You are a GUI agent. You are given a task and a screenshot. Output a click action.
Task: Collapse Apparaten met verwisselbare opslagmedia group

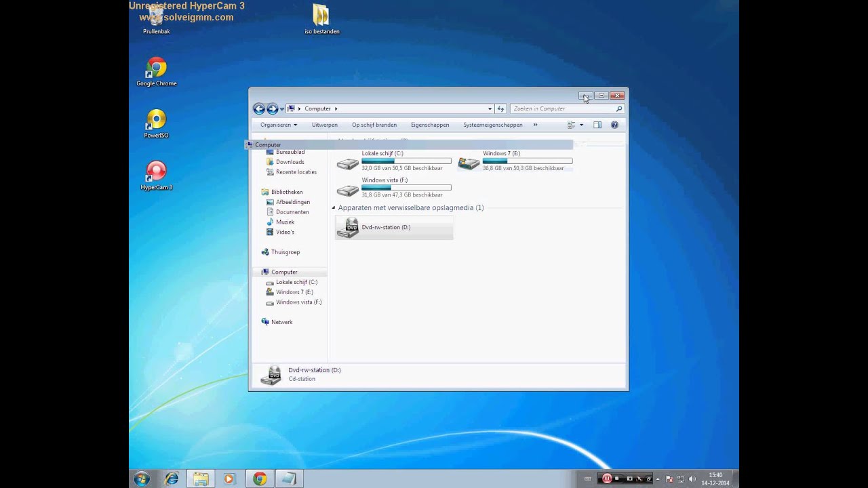point(334,208)
